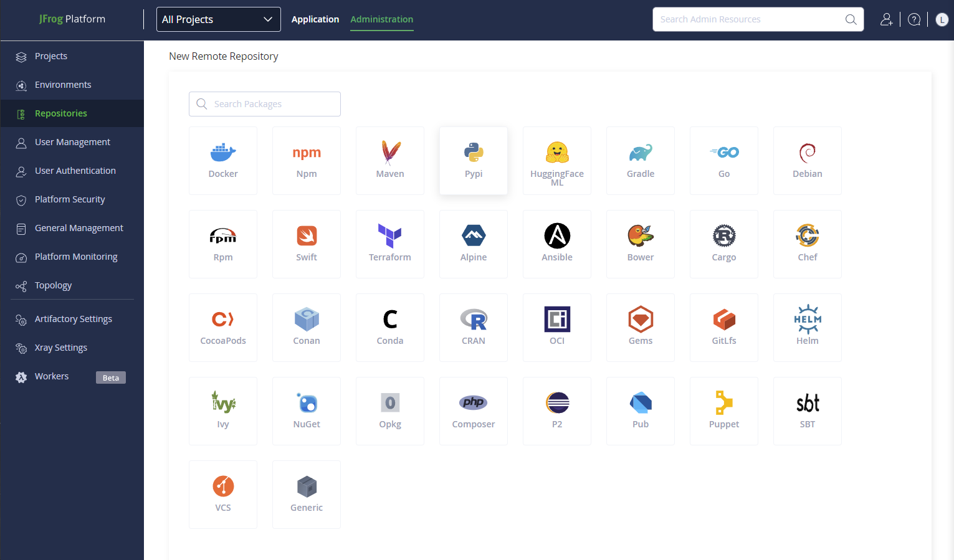Select the CRAN package tile
This screenshot has width=954, height=560.
tap(474, 328)
